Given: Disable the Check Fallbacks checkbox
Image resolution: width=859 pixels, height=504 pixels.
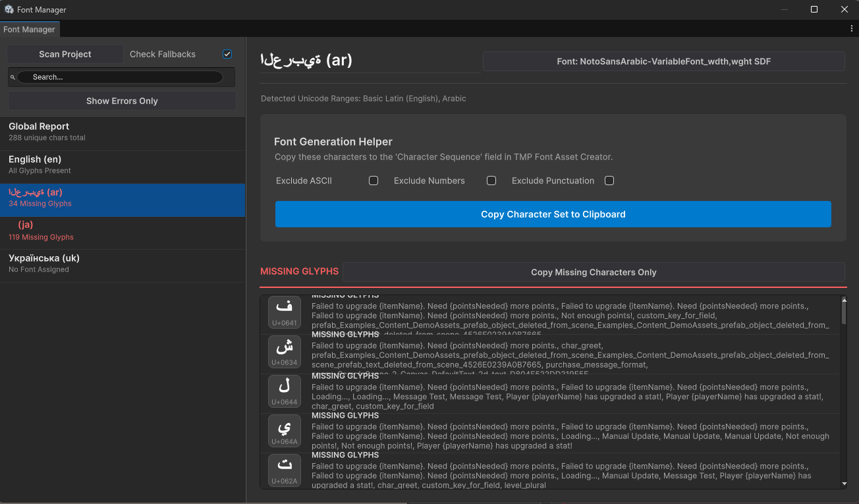Looking at the screenshot, I should click(x=227, y=54).
